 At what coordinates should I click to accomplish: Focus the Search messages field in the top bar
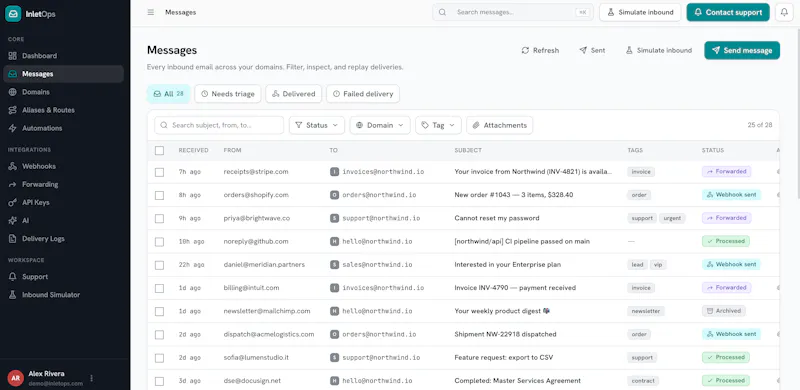513,12
